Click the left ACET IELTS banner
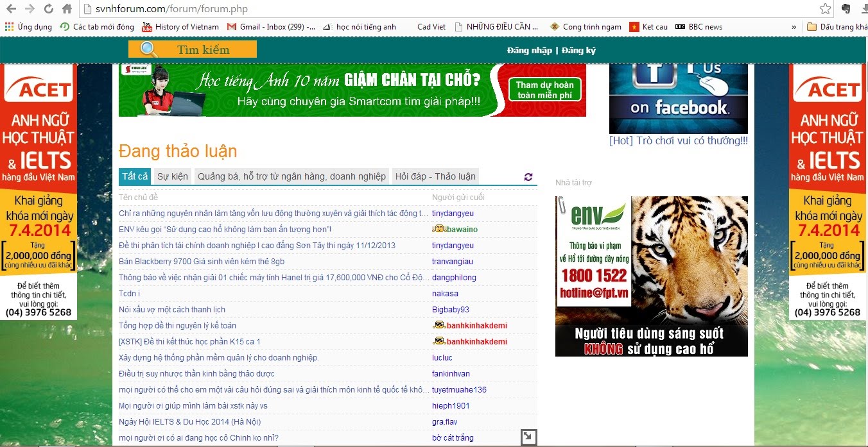This screenshot has height=447, width=868. (39, 192)
